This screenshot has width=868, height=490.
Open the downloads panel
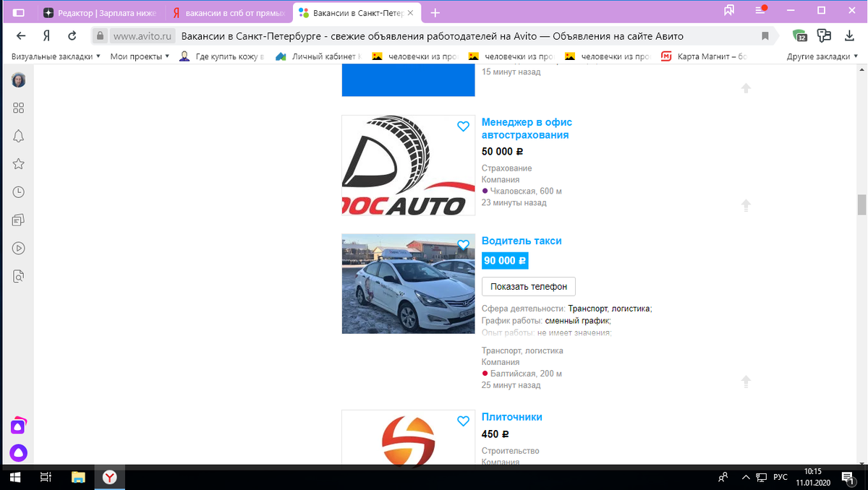point(849,36)
